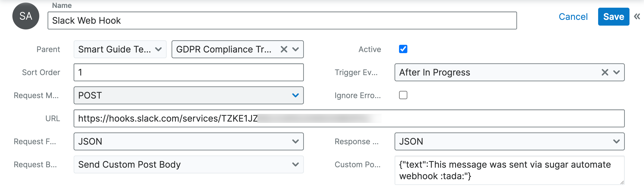Click the chevron on the Request Body selector
This screenshot has width=644, height=189.
pyautogui.click(x=296, y=164)
